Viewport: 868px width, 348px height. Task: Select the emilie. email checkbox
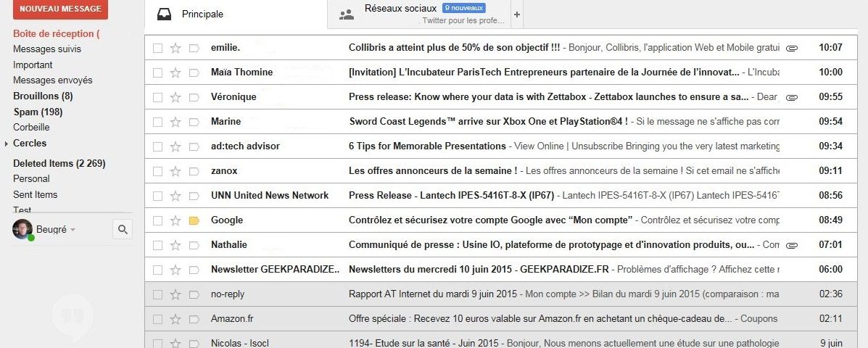[158, 48]
